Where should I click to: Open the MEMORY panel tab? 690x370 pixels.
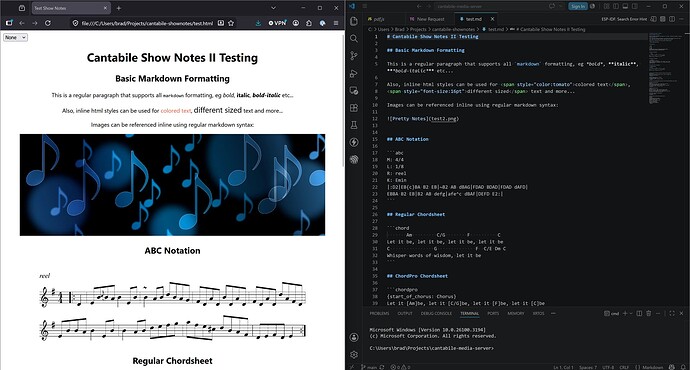point(516,313)
